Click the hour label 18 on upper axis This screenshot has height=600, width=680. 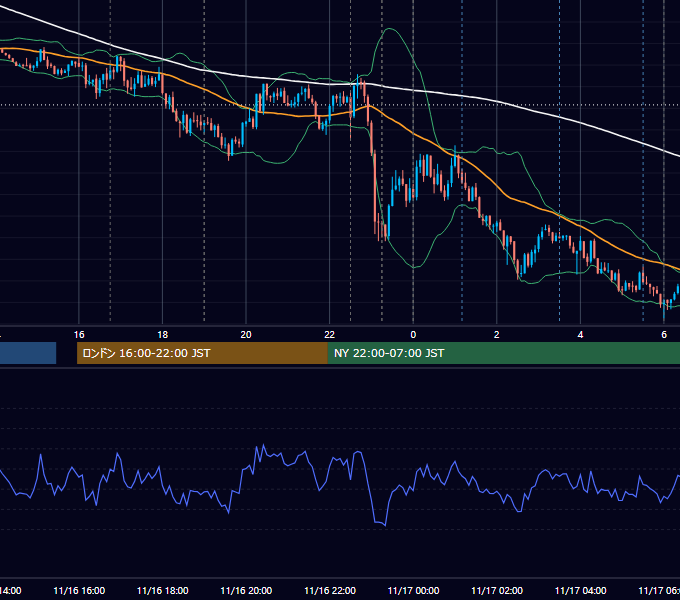163,335
